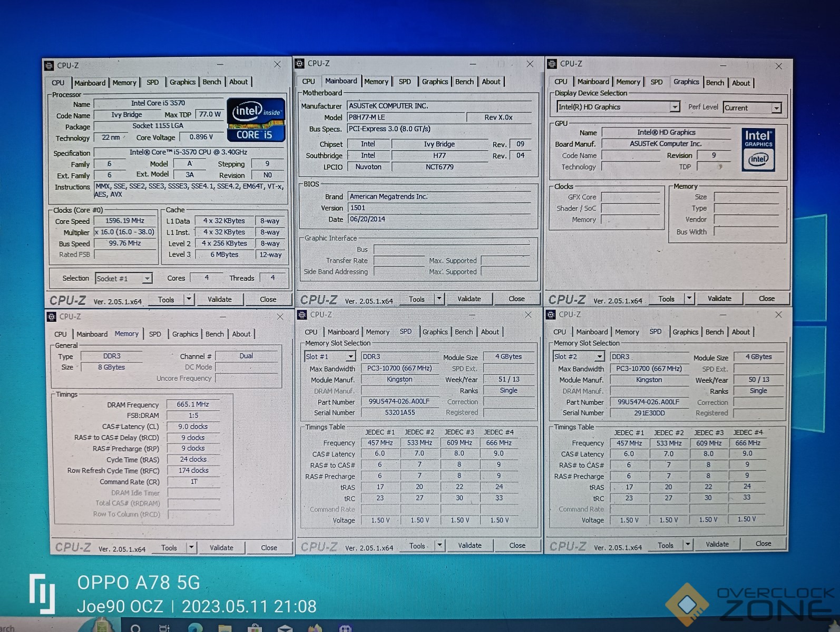The height and width of the screenshot is (632, 840).
Task: Click the BIOS version 1501 field
Action: [x=439, y=208]
